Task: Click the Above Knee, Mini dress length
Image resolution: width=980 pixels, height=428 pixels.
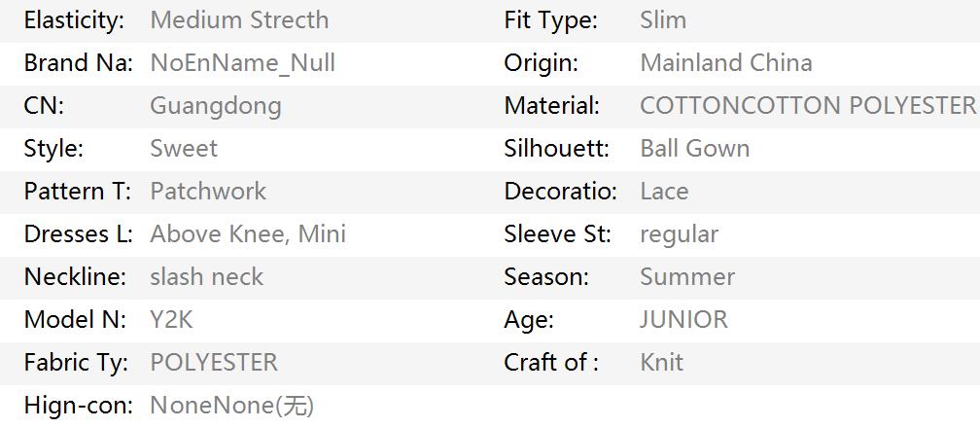Action: [248, 234]
